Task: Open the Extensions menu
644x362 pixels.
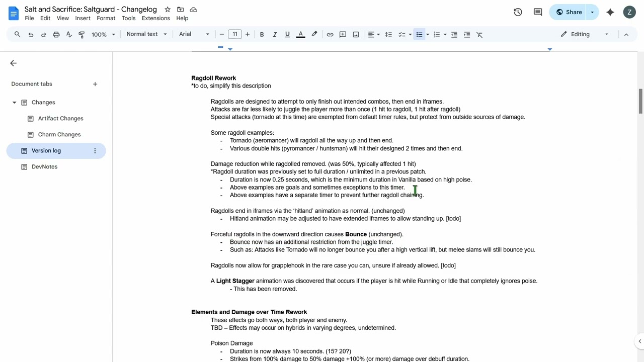Action: point(156,18)
